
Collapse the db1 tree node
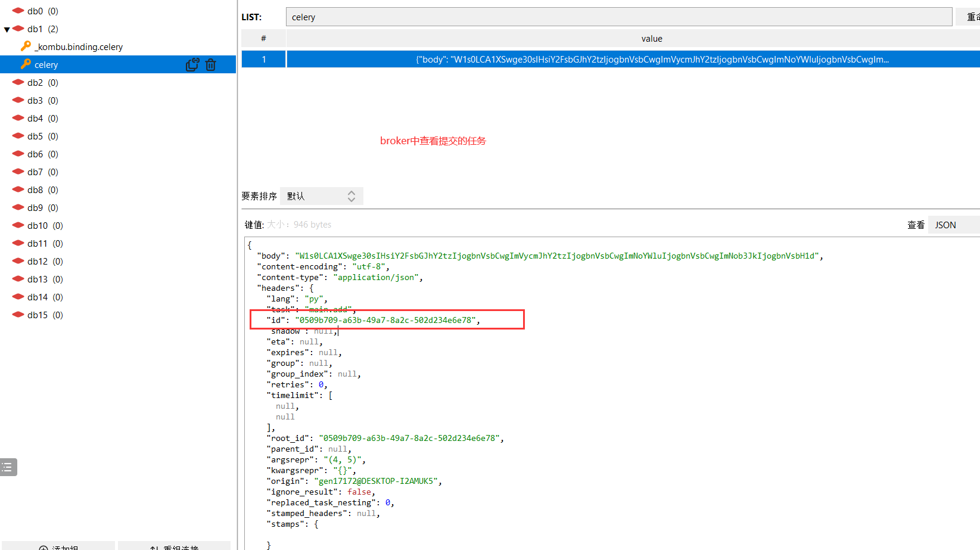[7, 29]
